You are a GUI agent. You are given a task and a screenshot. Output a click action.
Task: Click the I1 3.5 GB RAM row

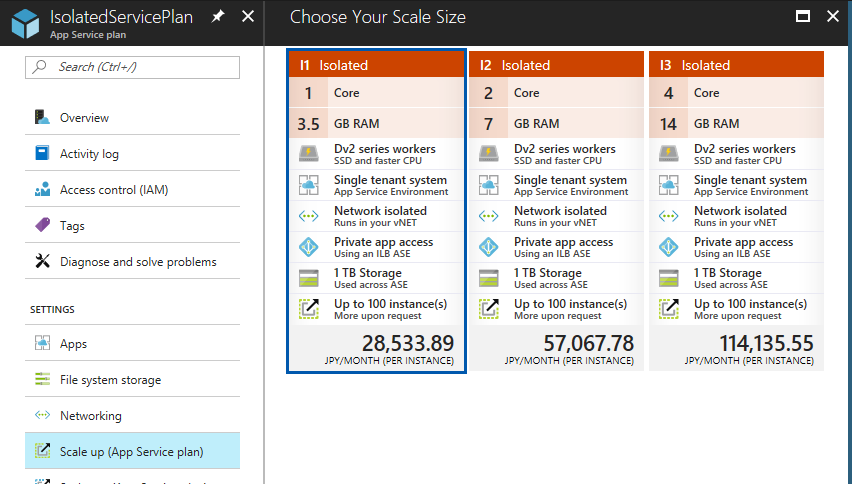point(377,123)
